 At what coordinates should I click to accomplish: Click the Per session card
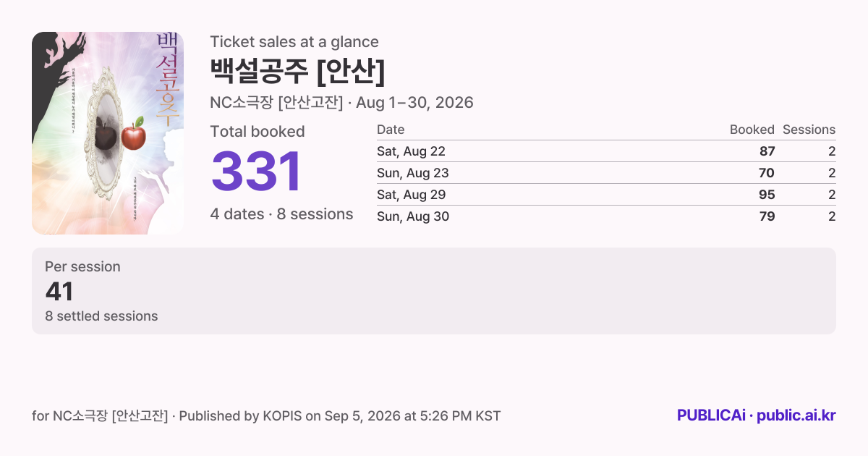click(434, 291)
